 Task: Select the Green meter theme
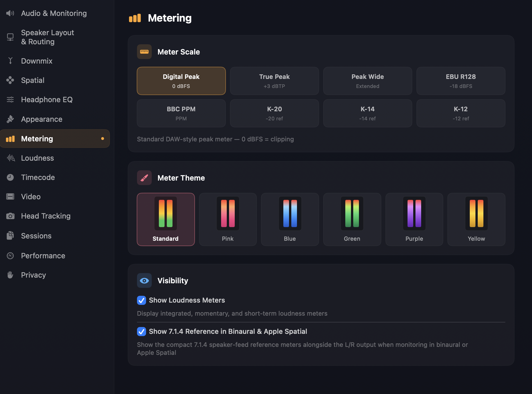point(352,219)
